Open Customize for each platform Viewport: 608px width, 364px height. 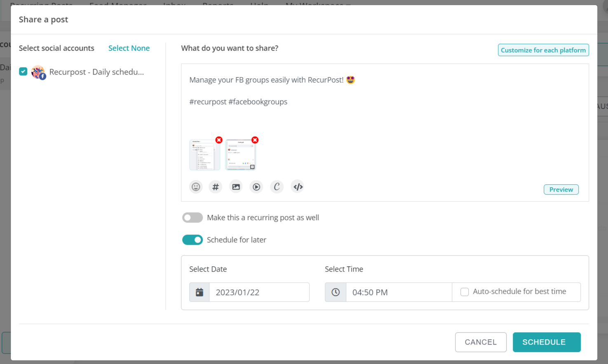pyautogui.click(x=543, y=50)
